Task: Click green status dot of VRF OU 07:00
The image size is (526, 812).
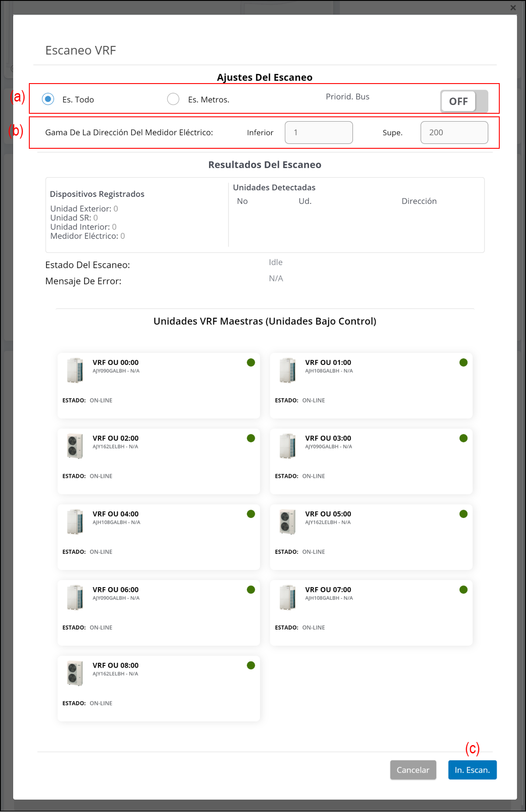Action: [x=463, y=590]
